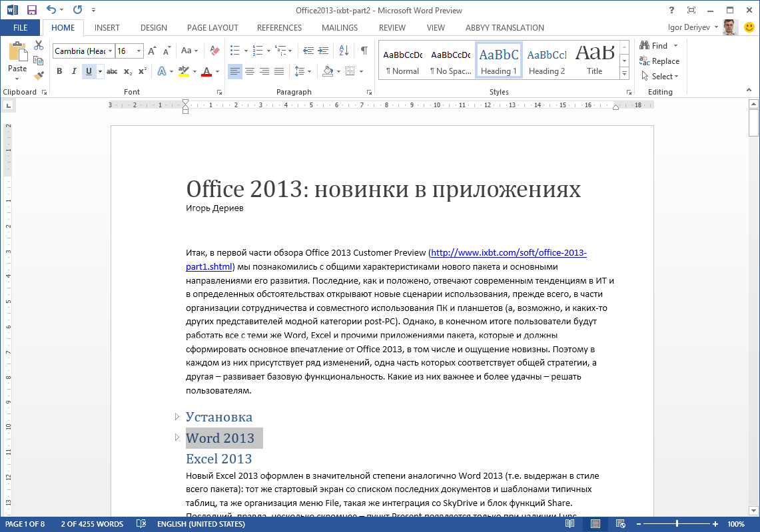Switch to the REVIEW ribbon tab
Viewport: 760px width, 532px height.
point(392,28)
